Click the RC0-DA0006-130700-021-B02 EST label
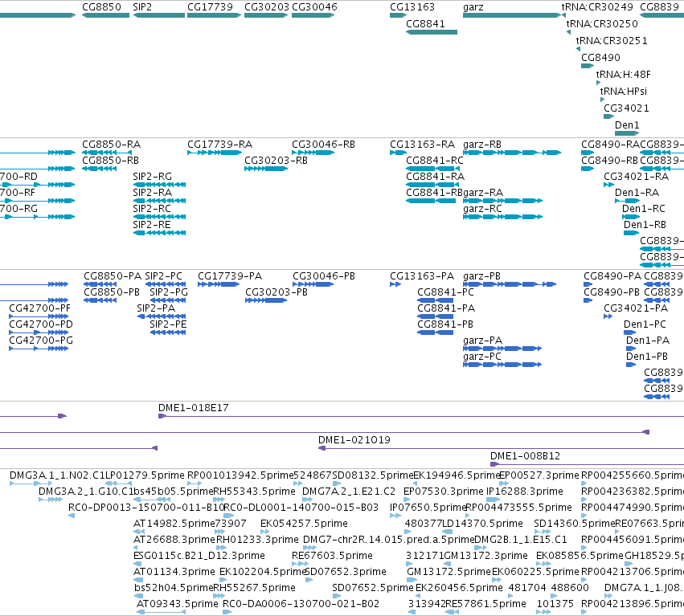 (x=301, y=604)
